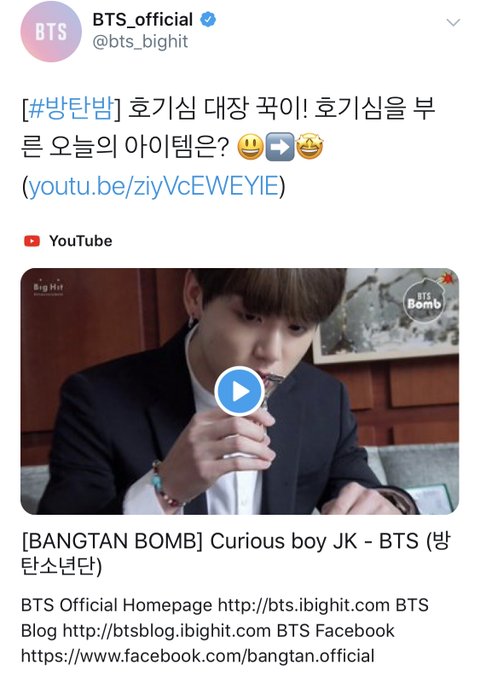Screen dimensions: 480x683
Task: Click the Big Hit watermark logo
Action: point(48,288)
